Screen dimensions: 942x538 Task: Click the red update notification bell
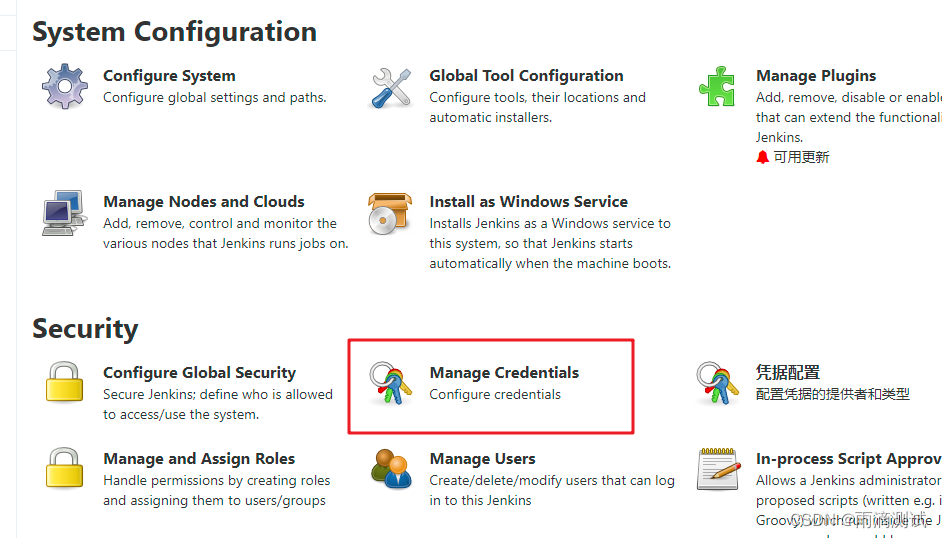pyautogui.click(x=762, y=157)
